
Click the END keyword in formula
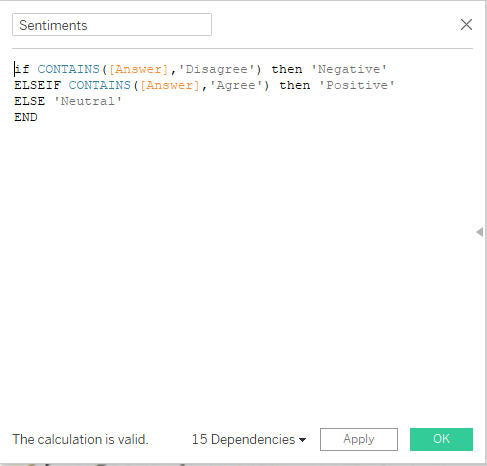(x=26, y=117)
